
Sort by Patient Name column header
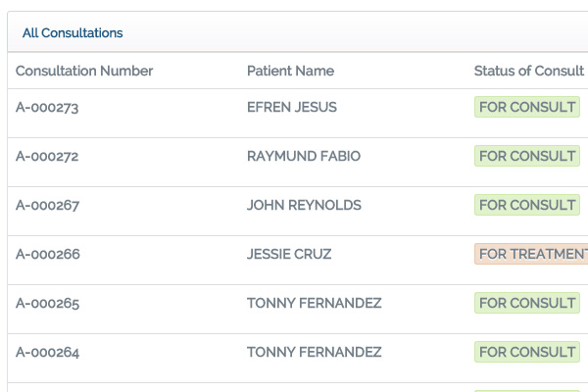pyautogui.click(x=290, y=71)
